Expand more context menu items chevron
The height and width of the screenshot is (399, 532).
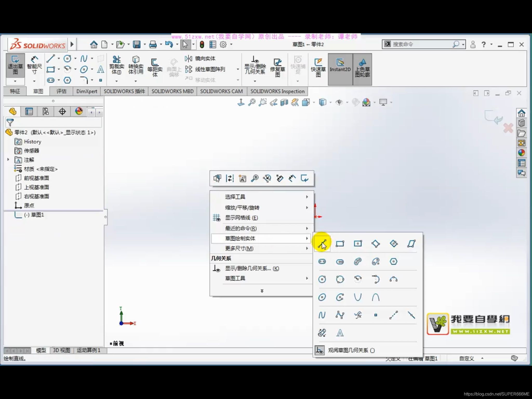click(x=262, y=291)
